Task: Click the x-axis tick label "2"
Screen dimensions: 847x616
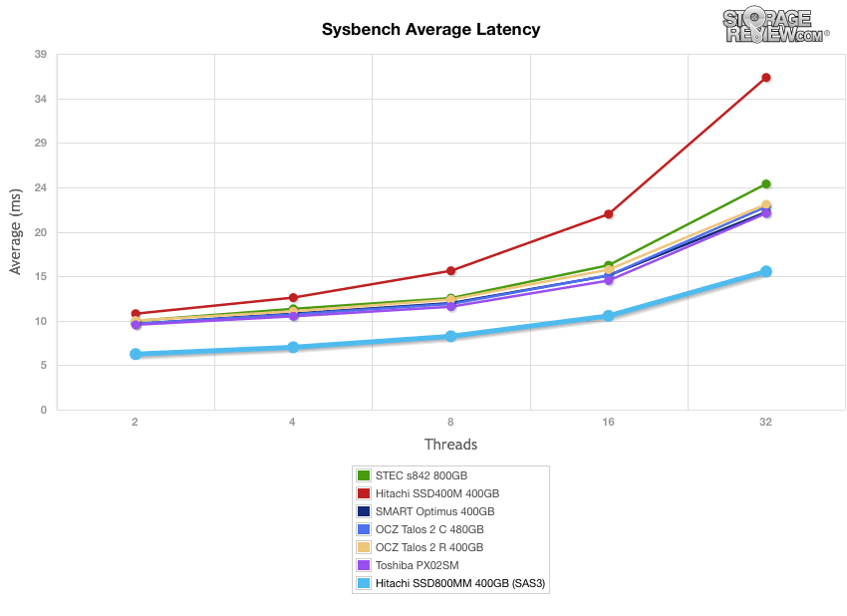Action: click(135, 422)
